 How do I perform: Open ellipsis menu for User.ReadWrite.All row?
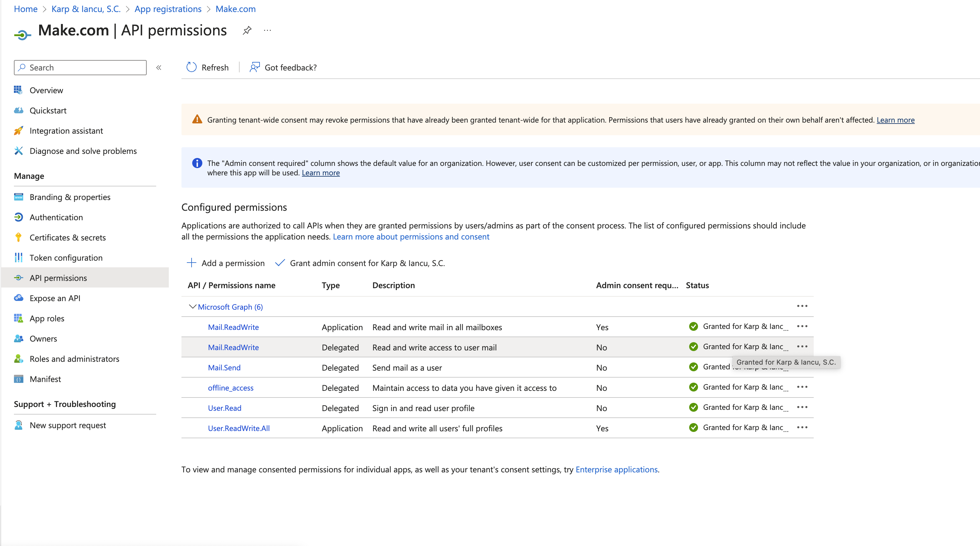[802, 428]
